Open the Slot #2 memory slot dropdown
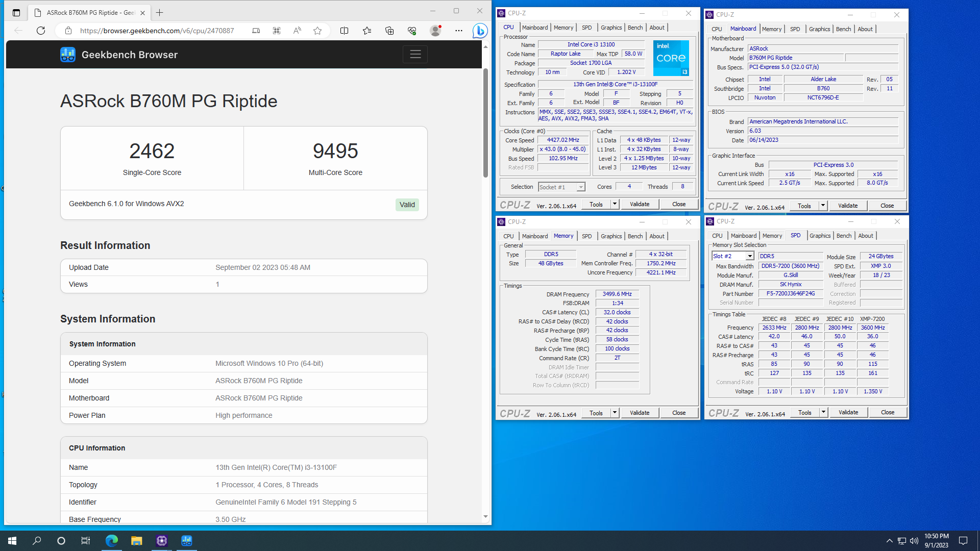The height and width of the screenshot is (551, 980). click(750, 256)
